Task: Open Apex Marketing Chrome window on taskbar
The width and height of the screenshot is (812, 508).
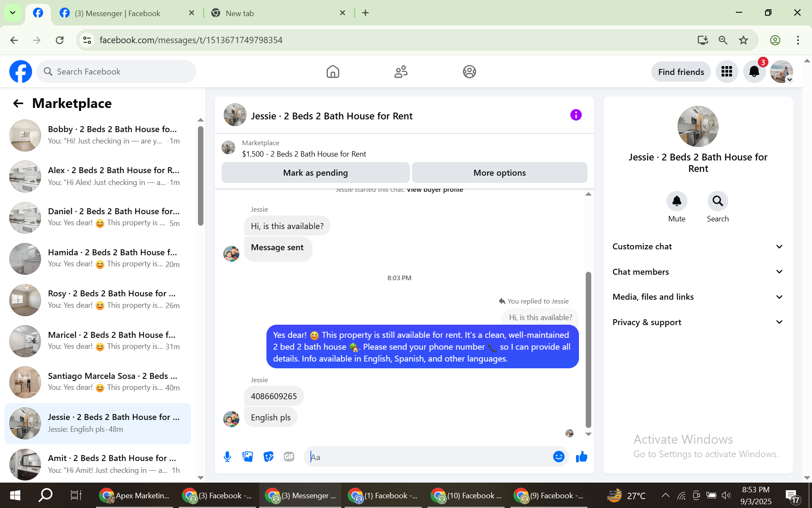Action: pyautogui.click(x=134, y=495)
